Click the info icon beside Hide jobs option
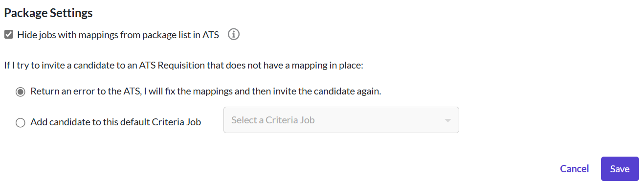Image resolution: width=644 pixels, height=185 pixels. tap(234, 35)
